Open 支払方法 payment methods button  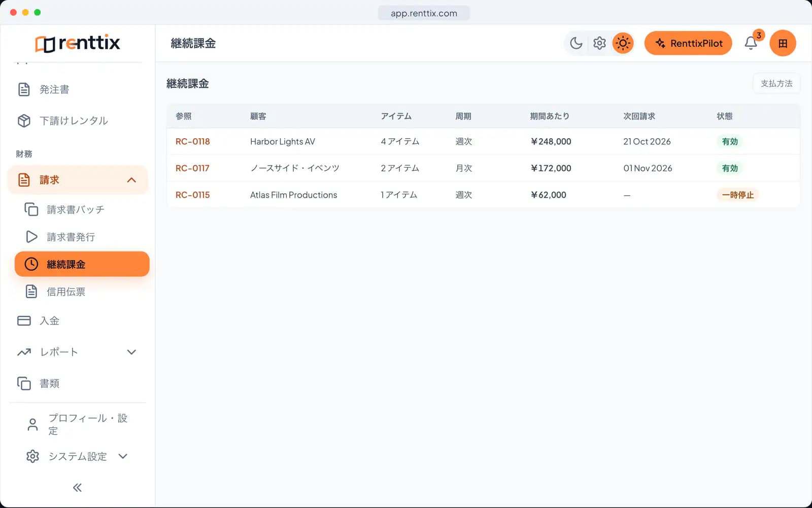pos(776,83)
